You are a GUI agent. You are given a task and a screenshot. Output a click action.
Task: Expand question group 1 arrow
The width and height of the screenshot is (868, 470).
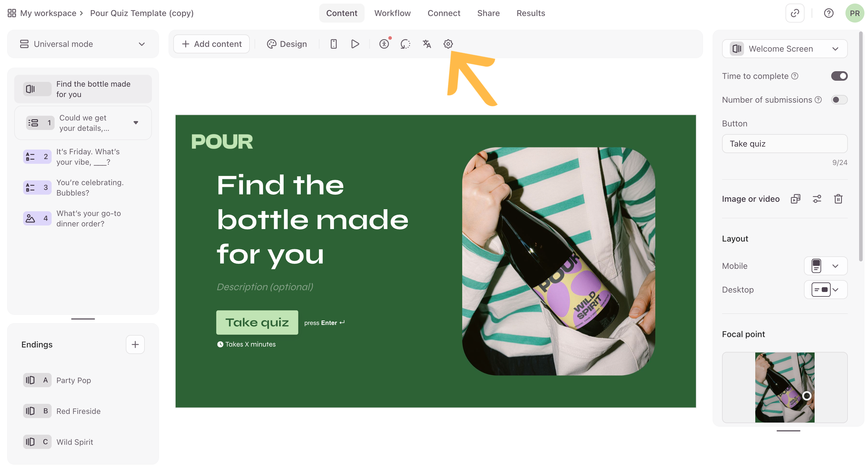pos(136,123)
